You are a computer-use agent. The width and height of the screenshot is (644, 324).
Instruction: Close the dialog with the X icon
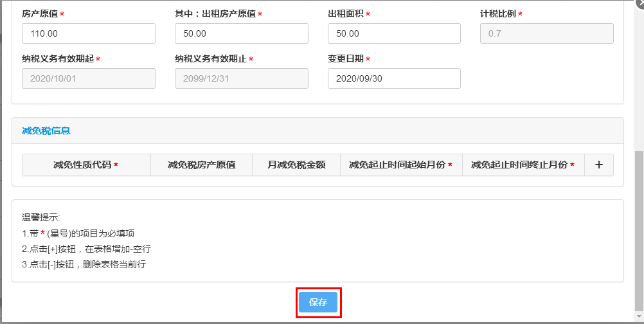(640, 3)
